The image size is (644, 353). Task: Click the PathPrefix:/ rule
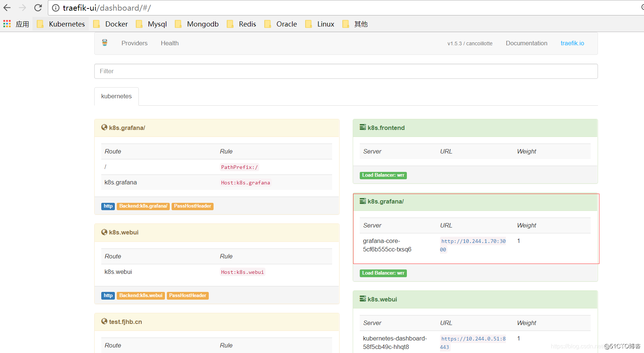(239, 167)
